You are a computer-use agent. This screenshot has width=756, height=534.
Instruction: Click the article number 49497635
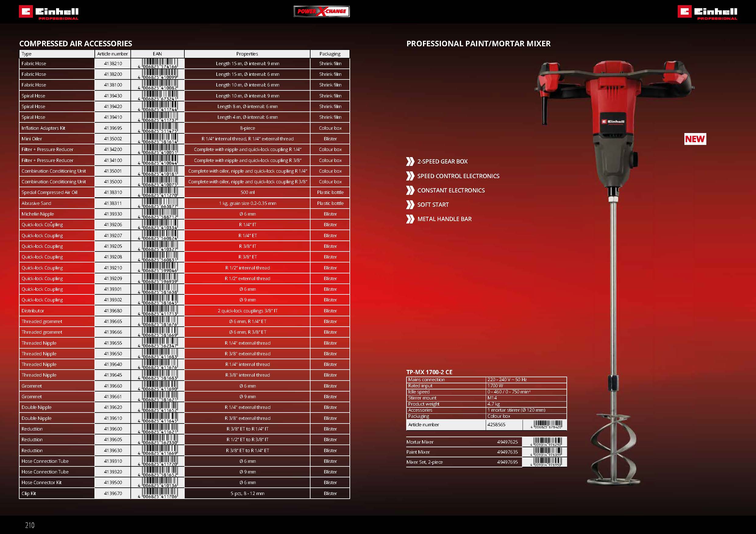pos(507,452)
